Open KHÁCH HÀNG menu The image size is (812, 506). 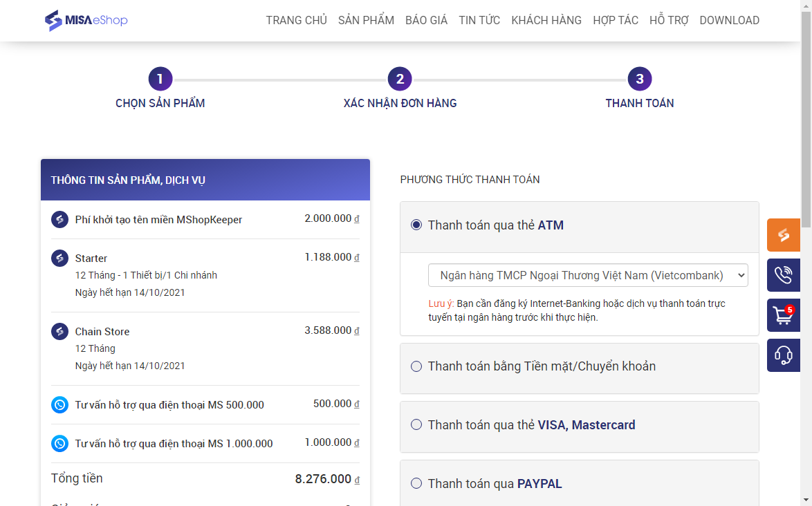(546, 20)
